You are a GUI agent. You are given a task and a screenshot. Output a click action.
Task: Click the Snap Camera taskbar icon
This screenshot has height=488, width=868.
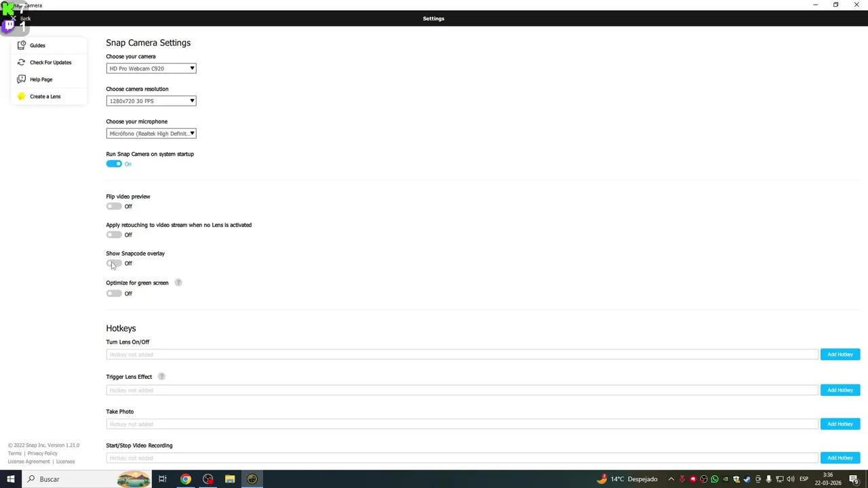[252, 479]
